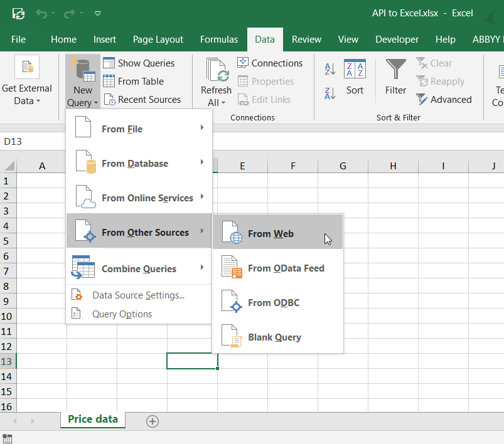Open the Filter tool

click(395, 78)
